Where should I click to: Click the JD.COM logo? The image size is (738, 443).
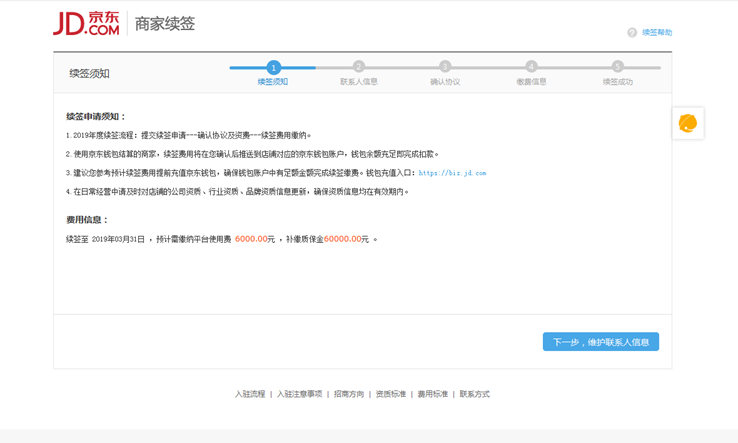click(86, 24)
